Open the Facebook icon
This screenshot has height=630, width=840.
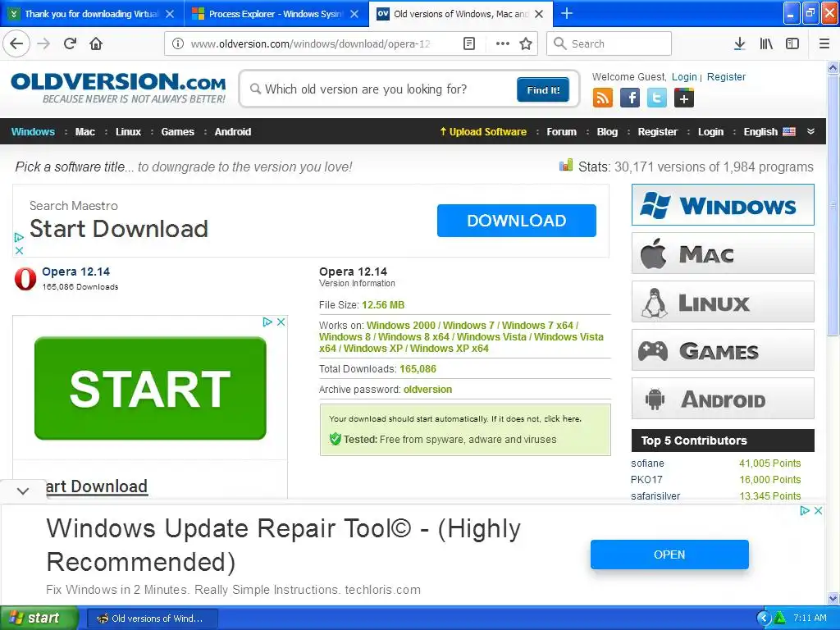[630, 98]
